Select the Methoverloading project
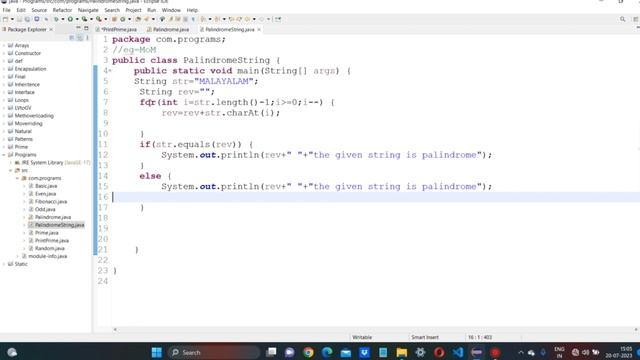This screenshot has width=640, height=360. [x=34, y=116]
